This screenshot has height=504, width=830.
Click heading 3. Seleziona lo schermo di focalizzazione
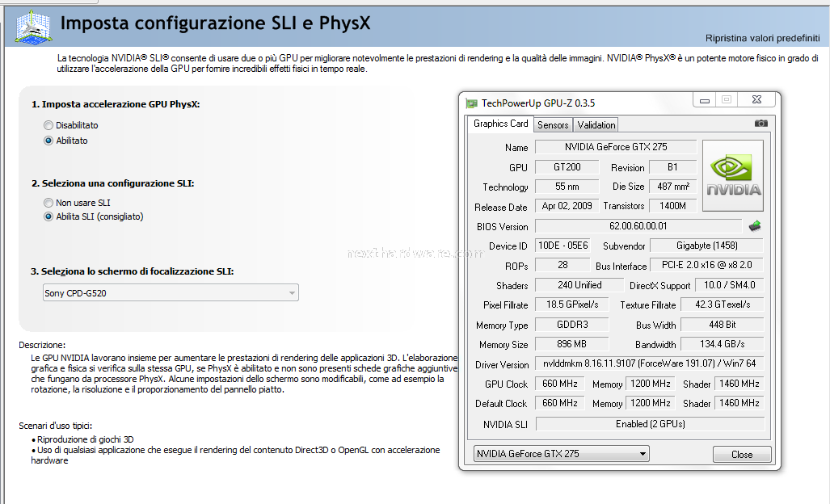click(x=133, y=271)
